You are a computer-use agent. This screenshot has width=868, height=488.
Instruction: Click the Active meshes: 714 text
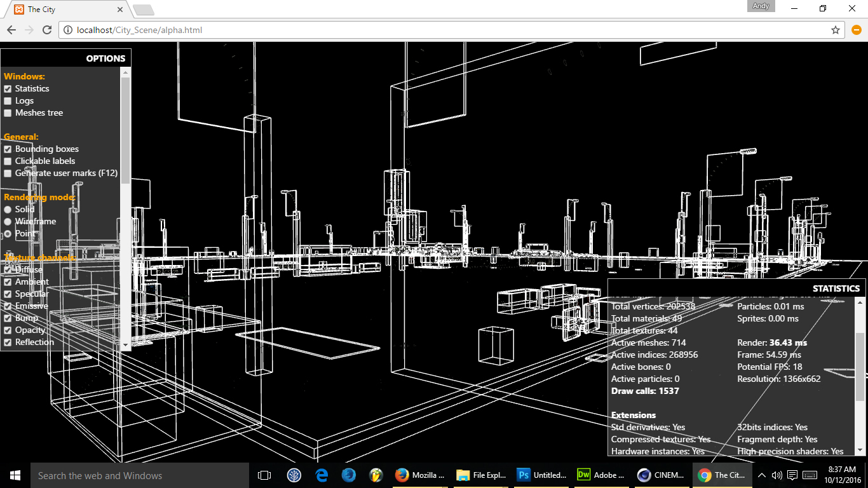click(x=648, y=343)
